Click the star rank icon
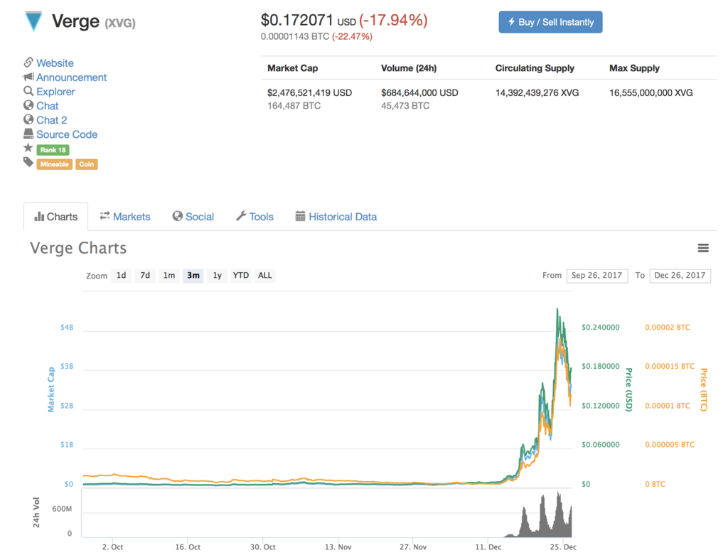The height and width of the screenshot is (560, 728). [28, 148]
